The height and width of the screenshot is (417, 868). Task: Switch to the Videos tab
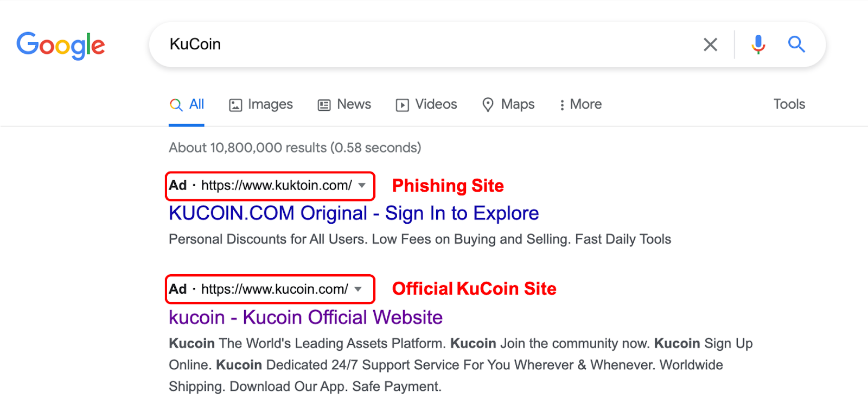click(x=436, y=104)
